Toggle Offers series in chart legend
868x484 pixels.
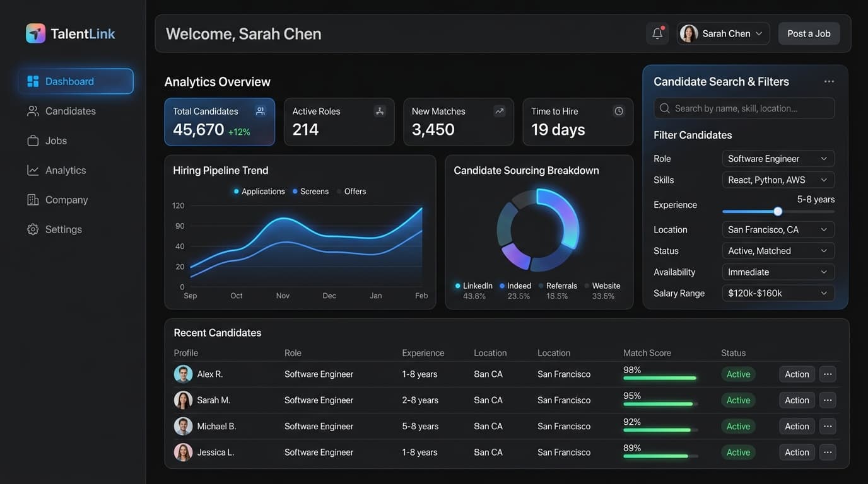[351, 192]
